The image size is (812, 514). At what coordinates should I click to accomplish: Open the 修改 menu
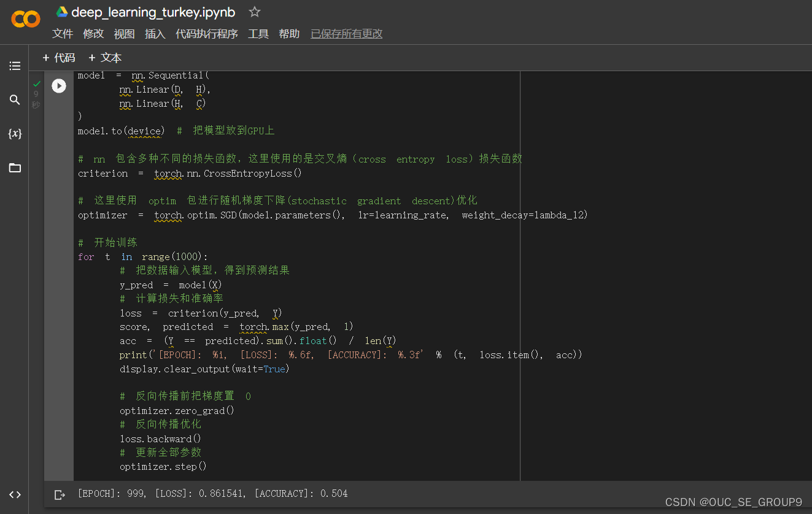click(93, 34)
